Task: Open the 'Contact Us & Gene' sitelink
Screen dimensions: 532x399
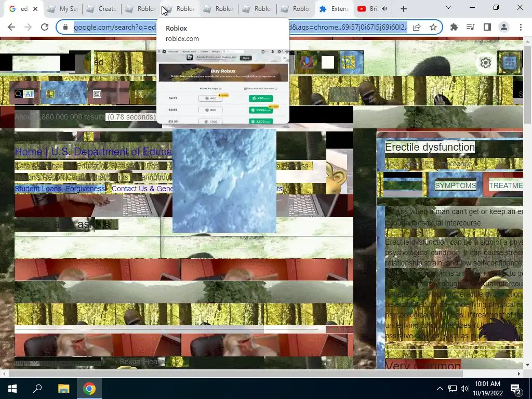Action: pyautogui.click(x=142, y=189)
